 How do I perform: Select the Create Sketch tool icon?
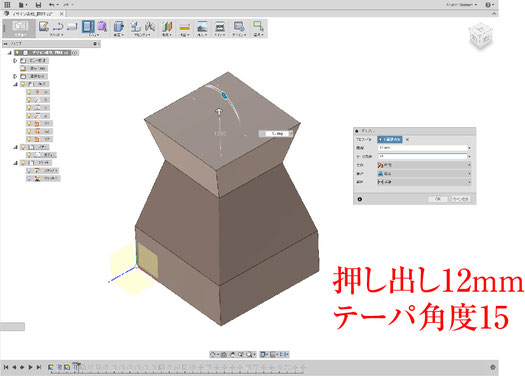point(44,26)
